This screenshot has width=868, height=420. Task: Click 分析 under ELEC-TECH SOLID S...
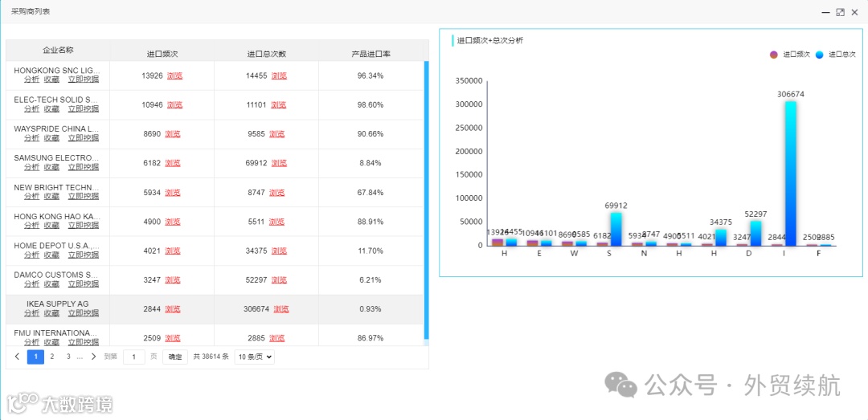pos(31,108)
